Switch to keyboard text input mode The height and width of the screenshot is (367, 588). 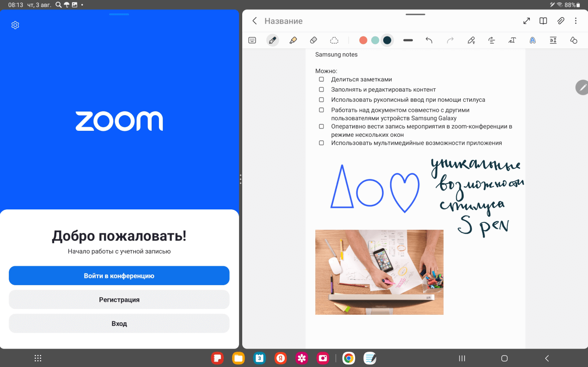252,40
